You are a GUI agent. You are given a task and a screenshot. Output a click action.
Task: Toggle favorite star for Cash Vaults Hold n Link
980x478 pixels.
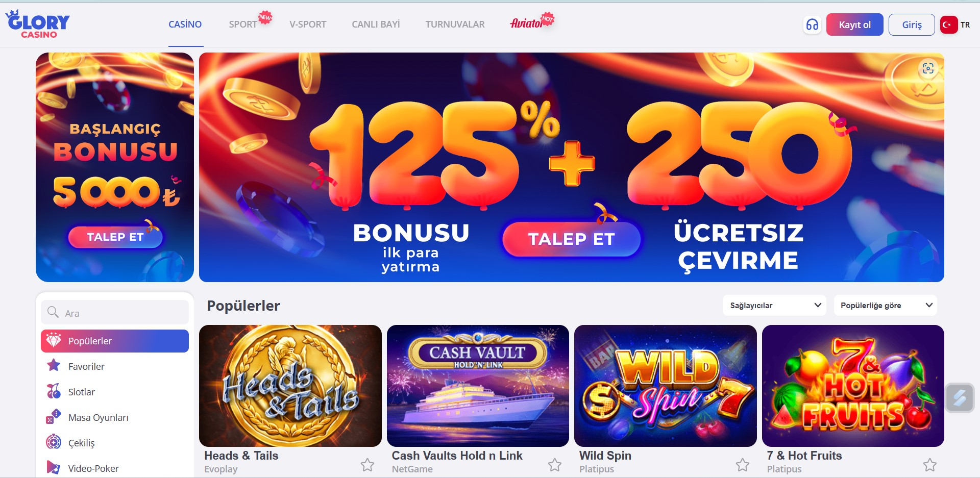click(x=555, y=465)
